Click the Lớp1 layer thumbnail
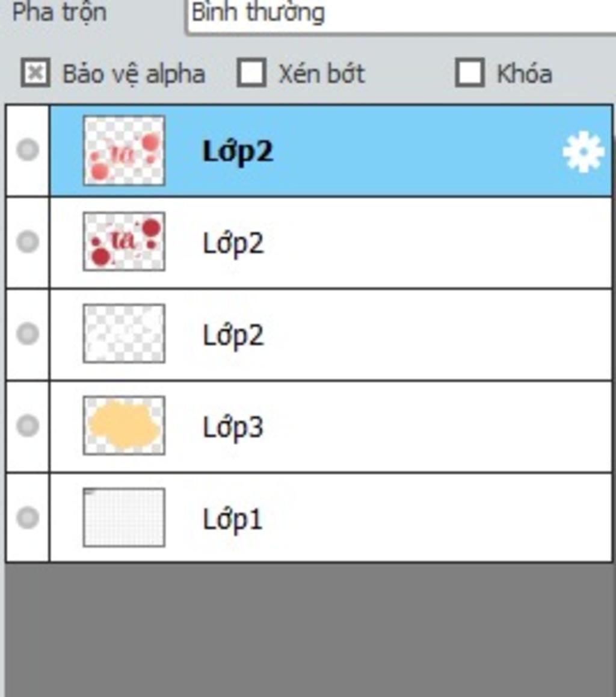Image resolution: width=616 pixels, height=697 pixels. (x=124, y=518)
